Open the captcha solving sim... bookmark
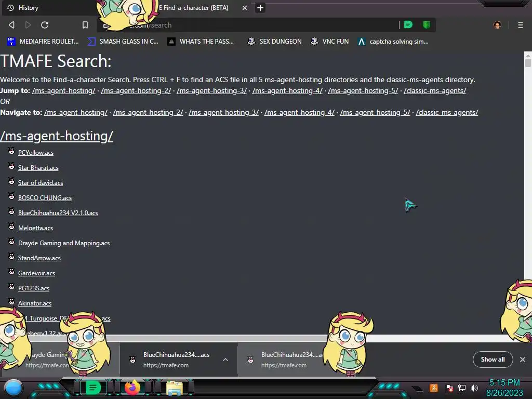The height and width of the screenshot is (399, 532). tap(393, 42)
